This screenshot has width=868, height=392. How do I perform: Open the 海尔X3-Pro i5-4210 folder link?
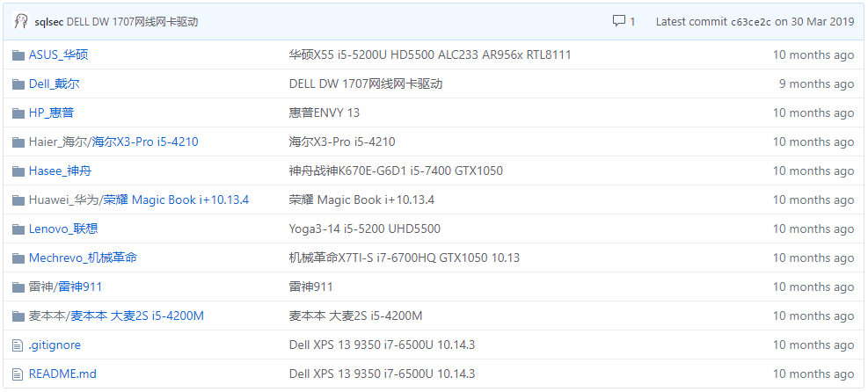coord(145,142)
